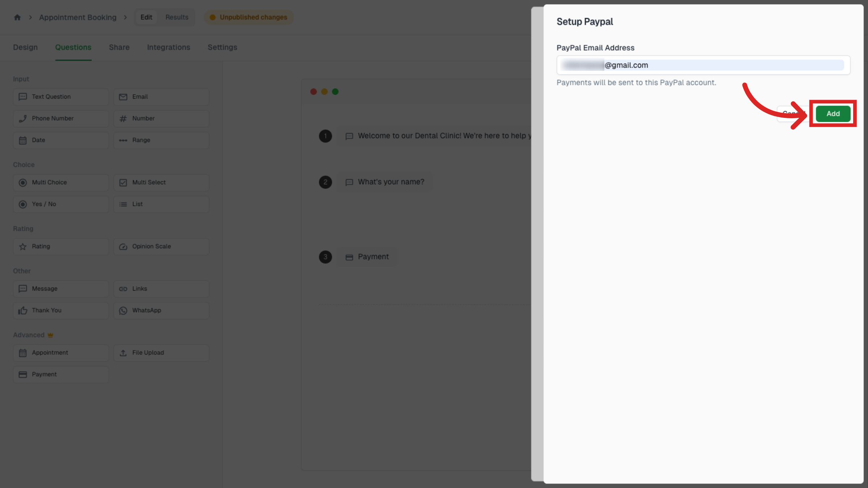
Task: Open the Share tab
Action: click(x=119, y=47)
